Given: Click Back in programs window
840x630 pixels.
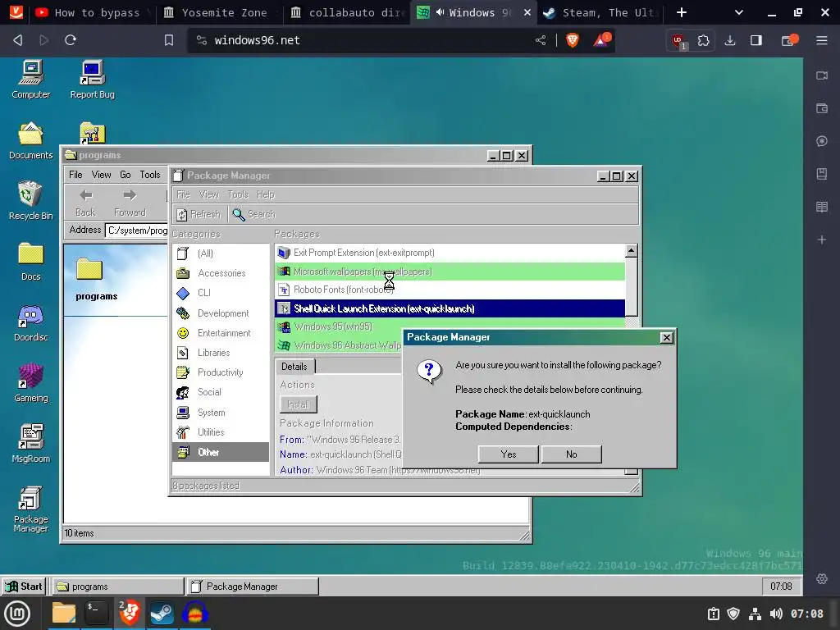Looking at the screenshot, I should pyautogui.click(x=85, y=203).
